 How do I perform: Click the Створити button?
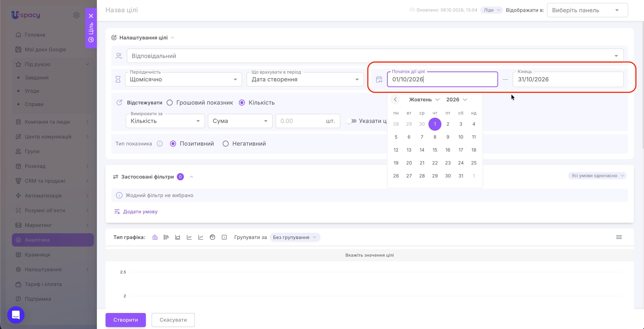pyautogui.click(x=126, y=320)
